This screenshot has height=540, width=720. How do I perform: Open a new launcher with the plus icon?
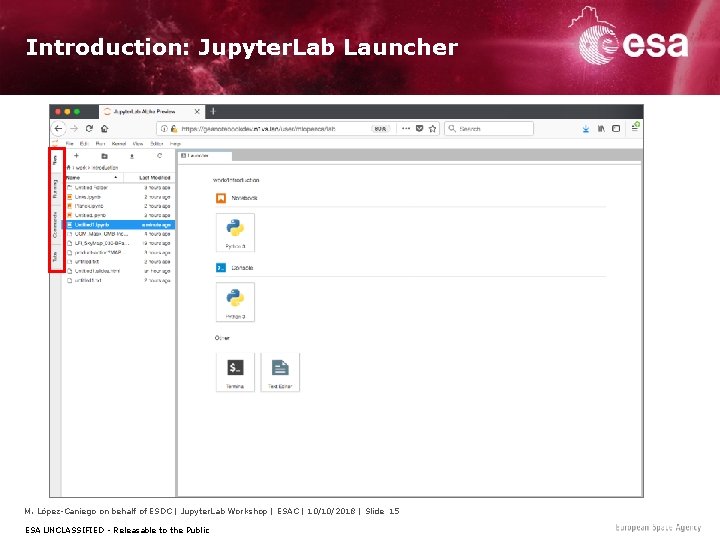click(76, 156)
